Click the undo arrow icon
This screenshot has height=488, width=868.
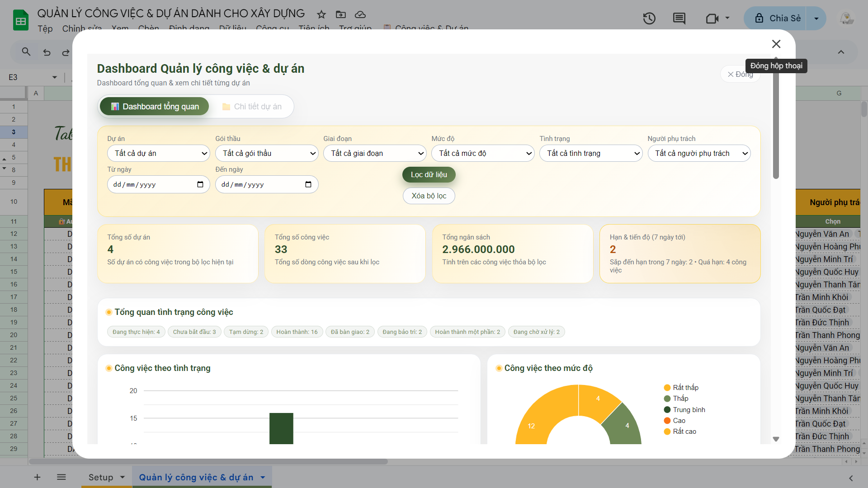[x=47, y=52]
